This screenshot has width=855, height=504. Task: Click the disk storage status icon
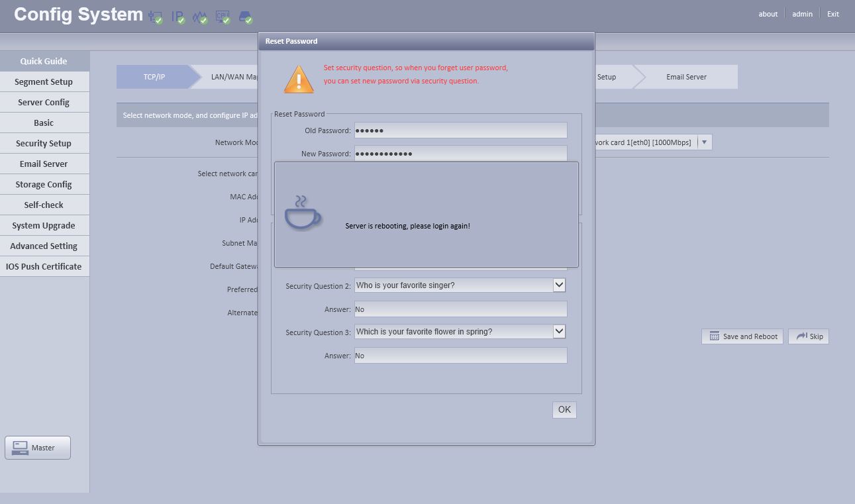(245, 17)
